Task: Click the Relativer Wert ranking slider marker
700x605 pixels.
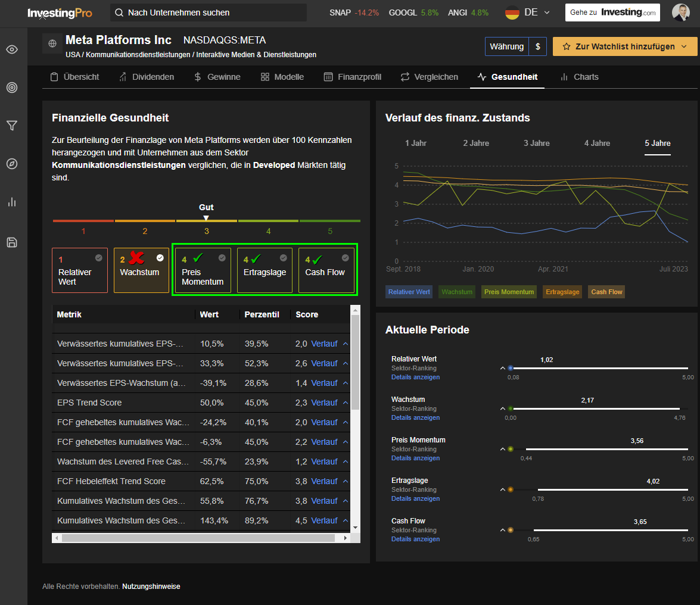Action: click(511, 368)
